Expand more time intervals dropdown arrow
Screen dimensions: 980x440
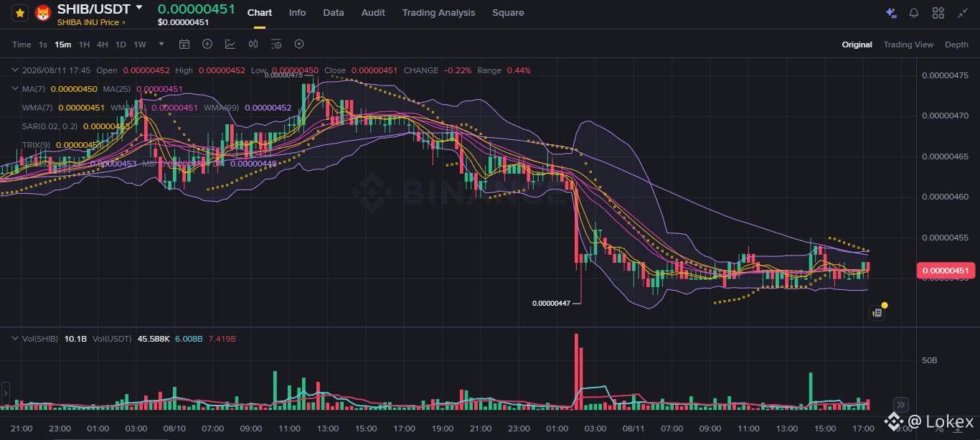click(x=161, y=44)
